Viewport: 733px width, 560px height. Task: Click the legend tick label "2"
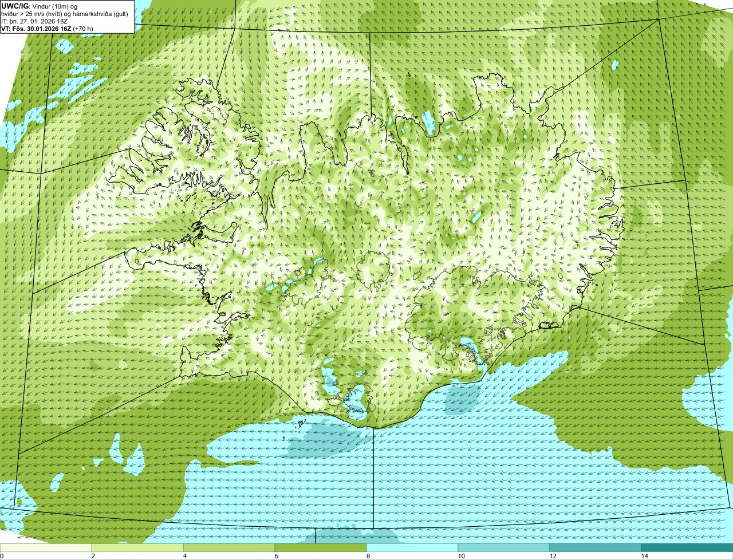point(93,556)
